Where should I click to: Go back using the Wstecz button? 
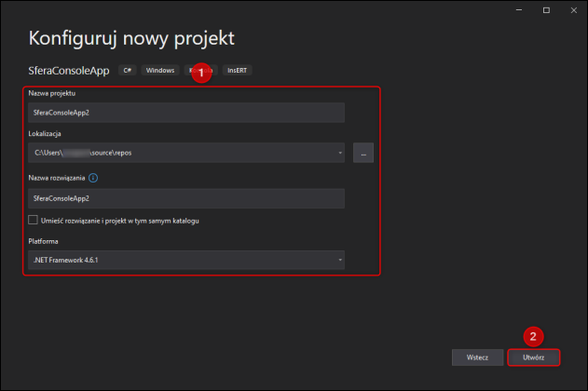(x=471, y=357)
